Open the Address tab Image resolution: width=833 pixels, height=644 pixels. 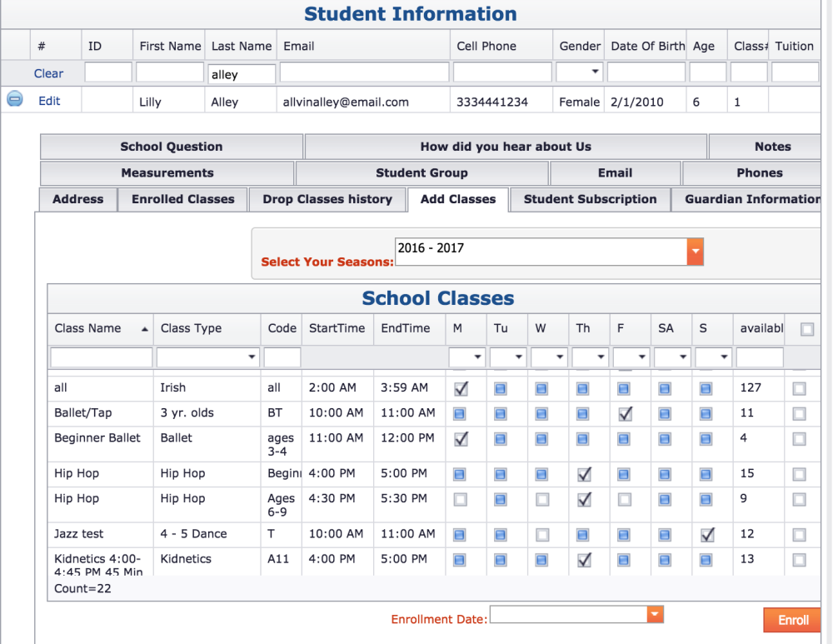point(78,199)
